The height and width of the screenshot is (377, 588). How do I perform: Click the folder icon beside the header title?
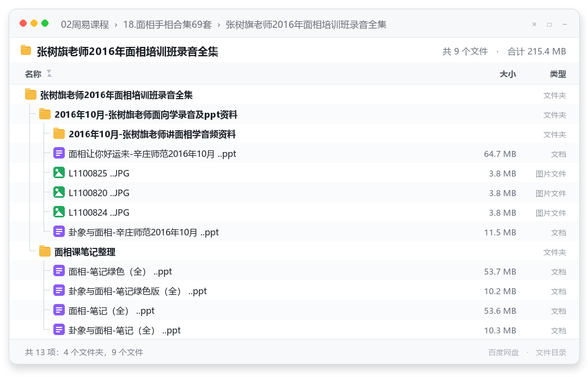click(26, 50)
